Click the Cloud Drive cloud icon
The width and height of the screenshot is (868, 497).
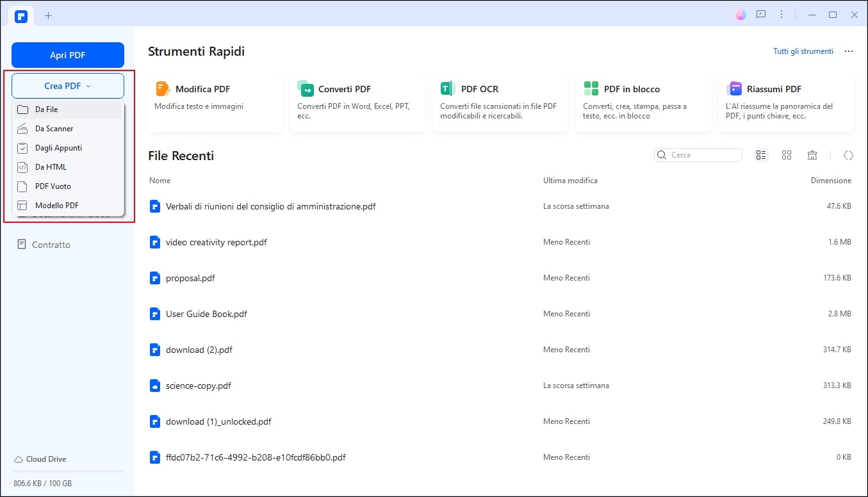(x=19, y=459)
